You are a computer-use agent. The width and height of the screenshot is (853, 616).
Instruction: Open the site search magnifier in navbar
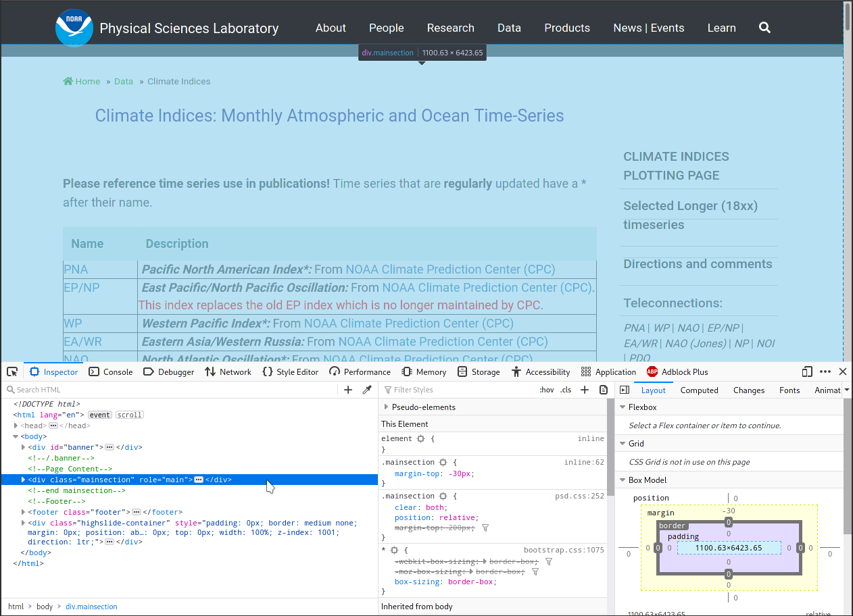click(x=764, y=28)
